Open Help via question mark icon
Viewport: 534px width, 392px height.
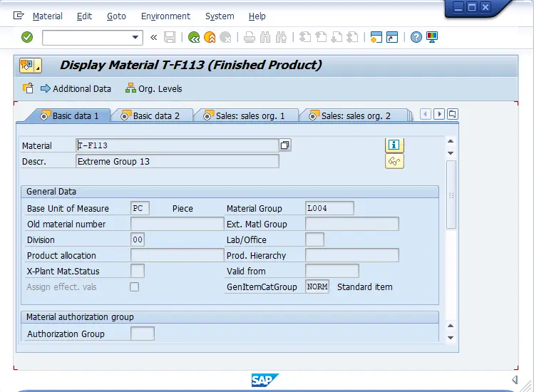pos(416,37)
